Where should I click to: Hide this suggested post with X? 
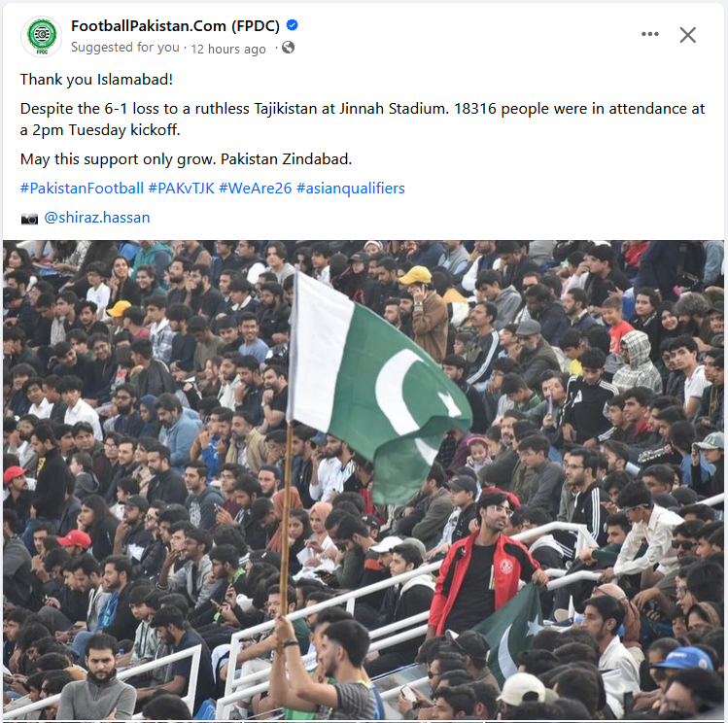coord(687,35)
